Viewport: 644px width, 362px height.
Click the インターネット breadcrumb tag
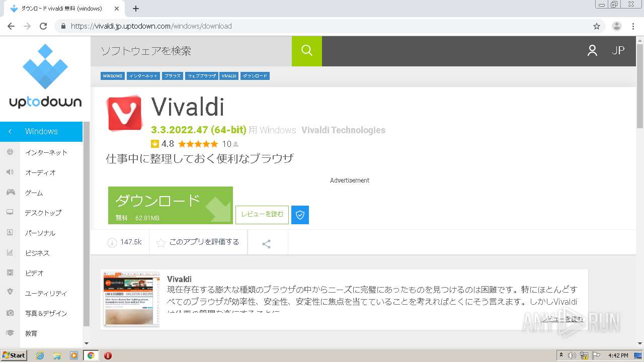(143, 76)
